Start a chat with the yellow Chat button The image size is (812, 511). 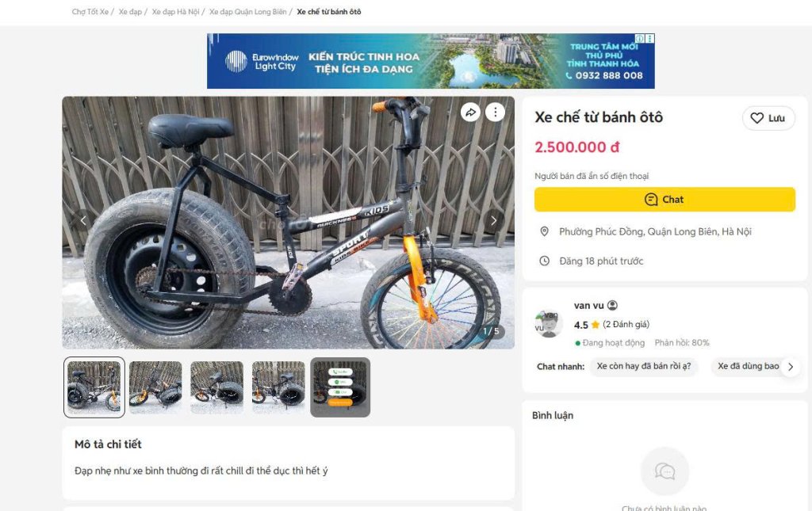pos(665,200)
